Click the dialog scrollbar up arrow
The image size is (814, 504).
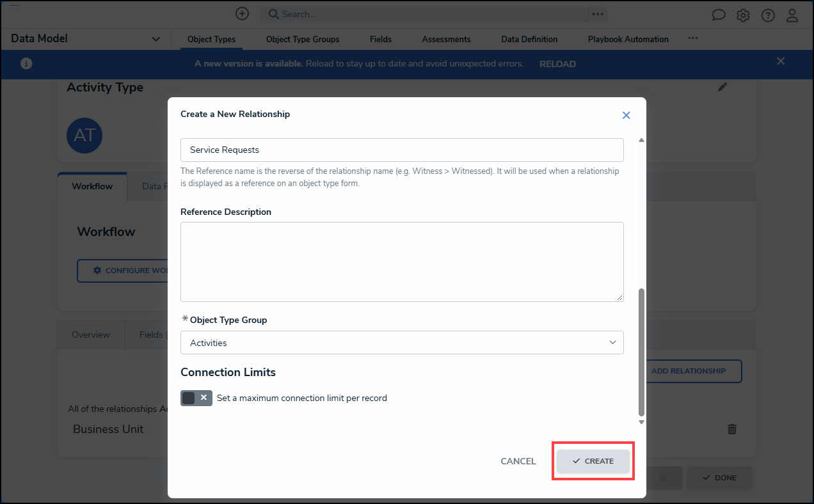tap(641, 140)
